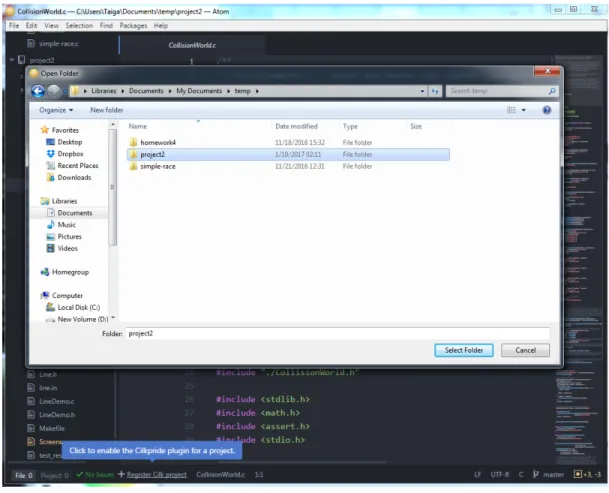The width and height of the screenshot is (609, 493).
Task: Sort by Type column header
Action: [x=350, y=127]
